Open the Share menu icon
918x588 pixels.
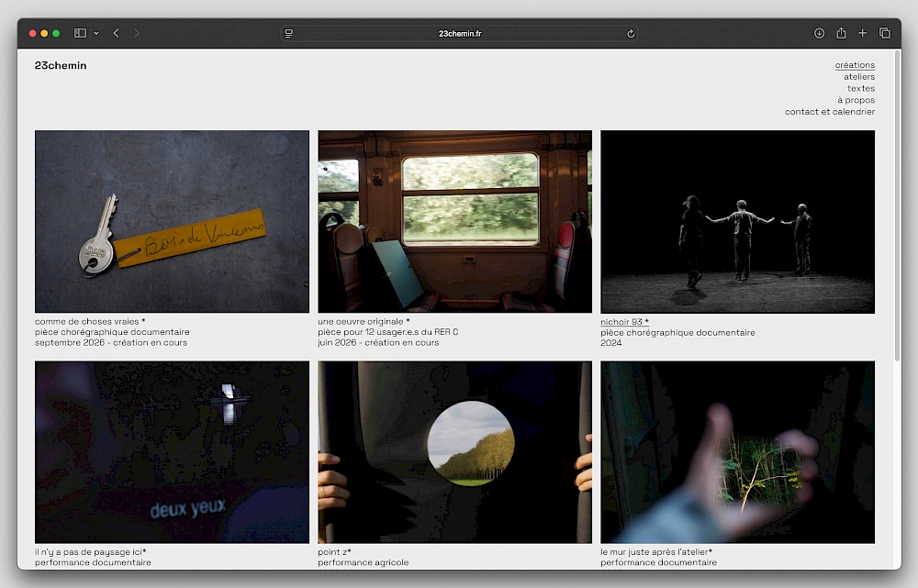[841, 33]
